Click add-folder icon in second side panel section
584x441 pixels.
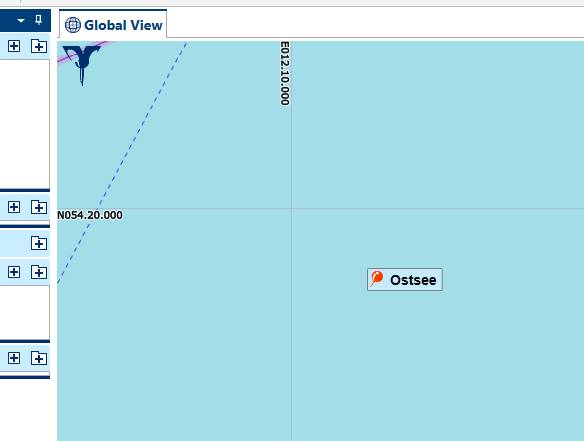click(39, 207)
